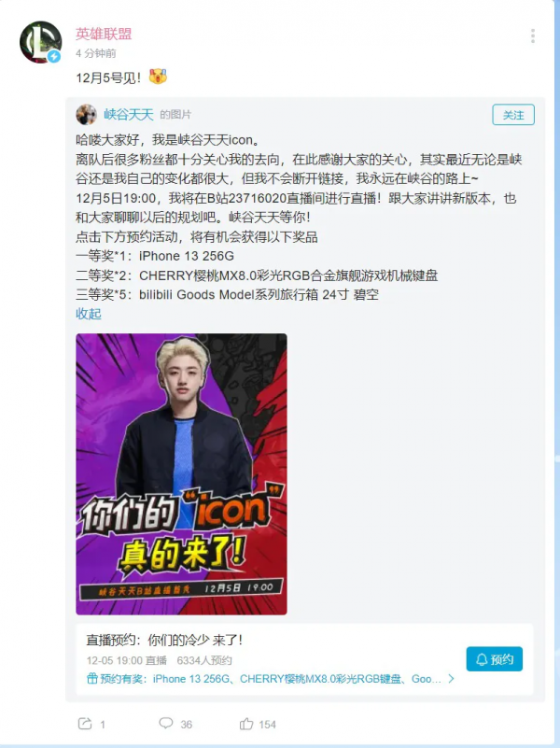Open the three-dot more options menu

tap(532, 35)
